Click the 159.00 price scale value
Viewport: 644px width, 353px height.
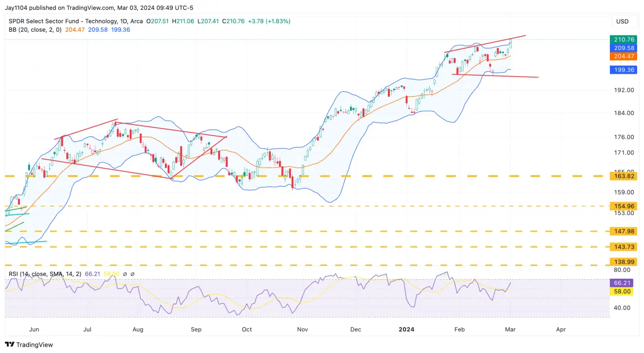[624, 192]
